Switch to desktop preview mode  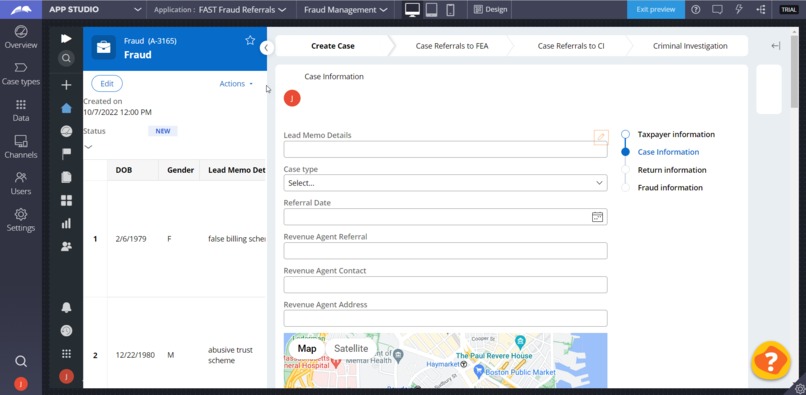412,10
